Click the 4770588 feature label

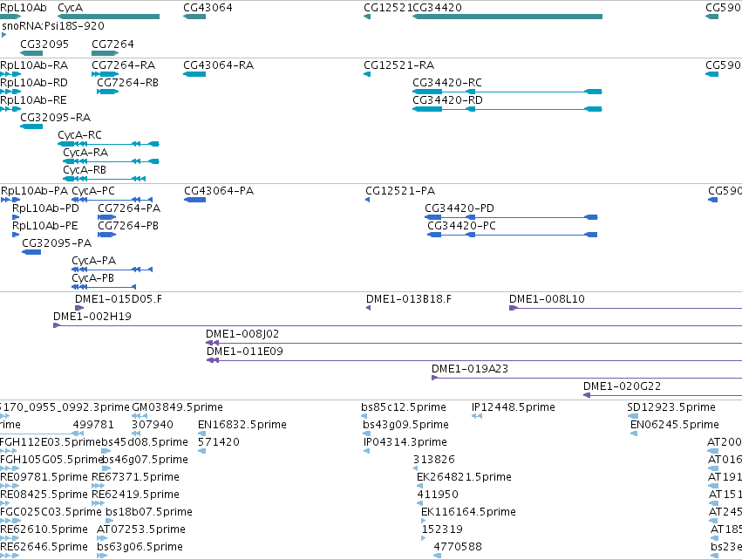click(x=458, y=547)
